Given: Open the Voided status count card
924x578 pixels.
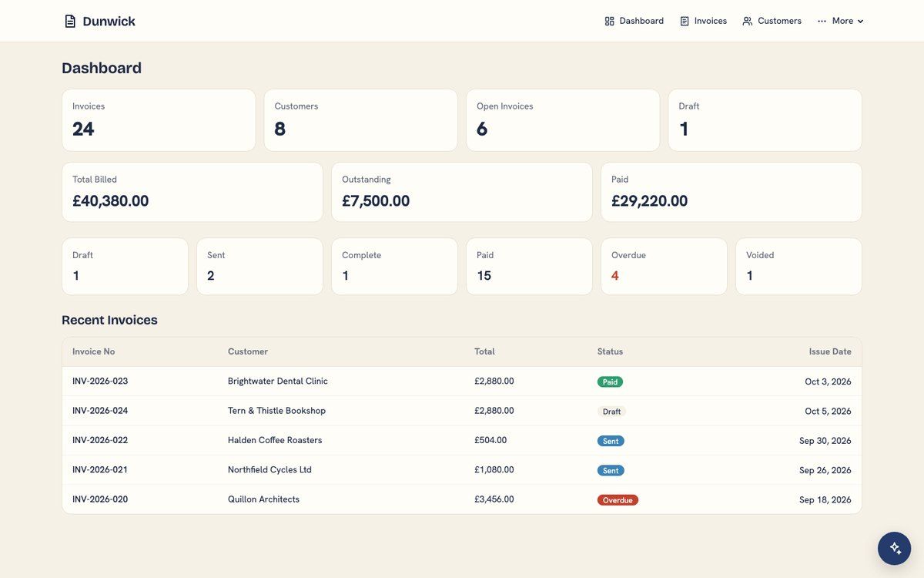Looking at the screenshot, I should (x=798, y=267).
